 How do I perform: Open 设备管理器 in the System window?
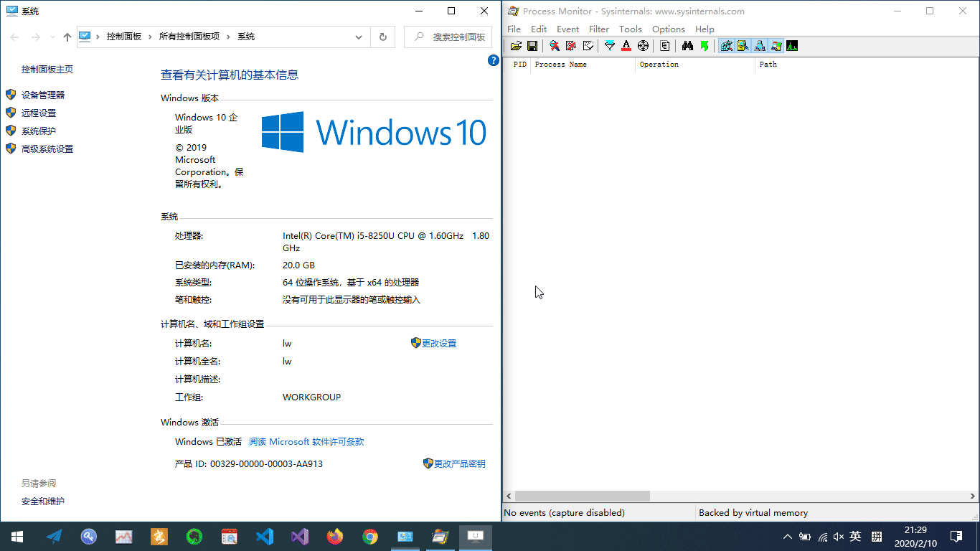[43, 95]
